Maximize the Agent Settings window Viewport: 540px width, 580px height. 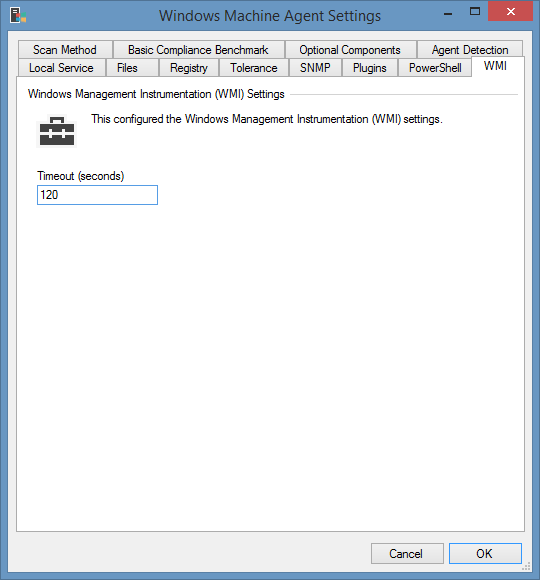tap(475, 12)
